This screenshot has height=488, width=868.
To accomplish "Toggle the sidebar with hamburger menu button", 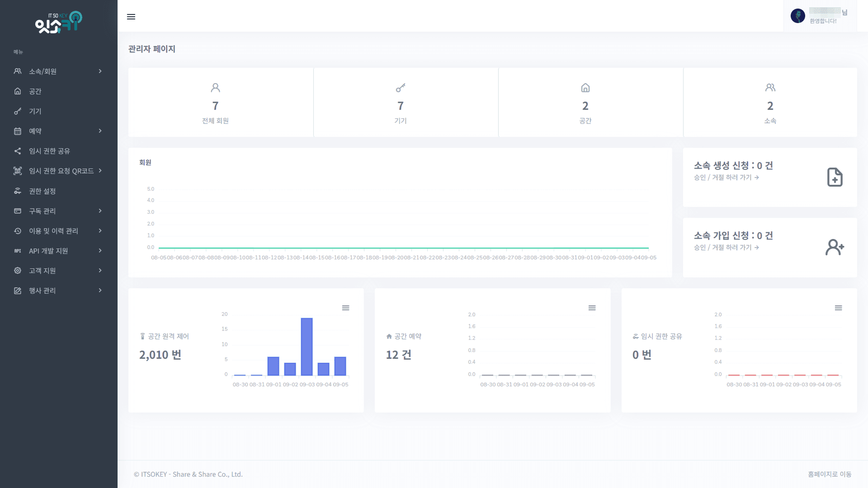I will click(131, 17).
